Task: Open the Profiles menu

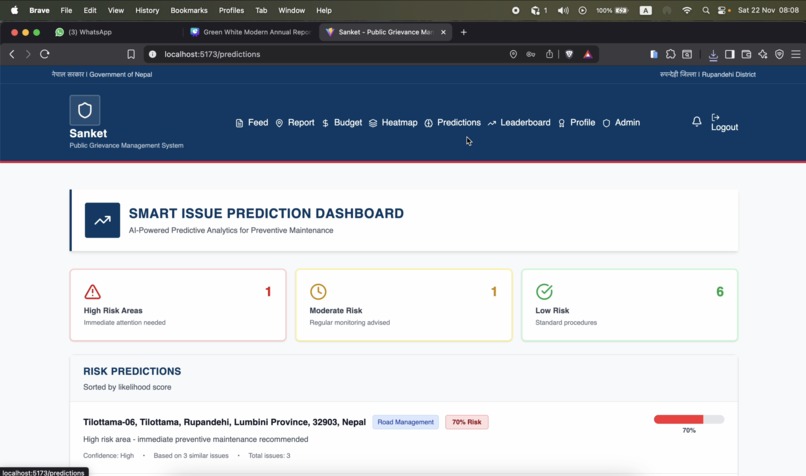Action: coord(231,10)
